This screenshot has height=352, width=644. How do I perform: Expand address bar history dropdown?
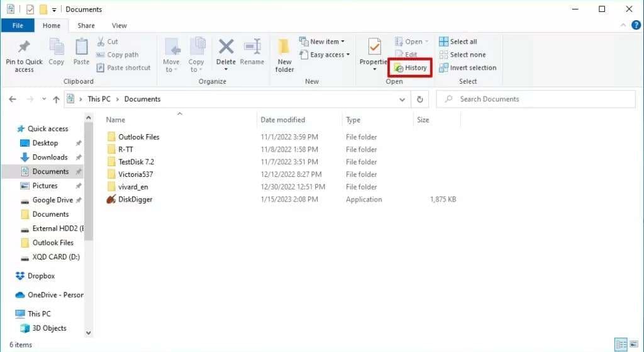tap(402, 99)
